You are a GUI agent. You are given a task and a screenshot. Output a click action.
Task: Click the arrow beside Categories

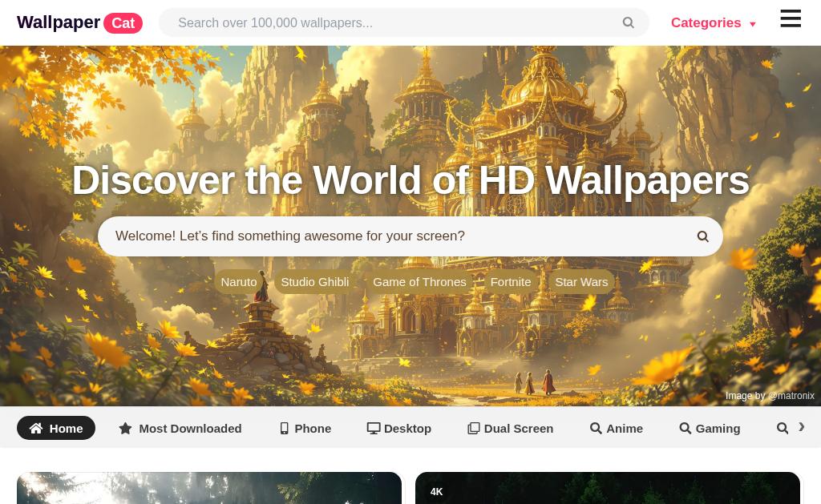coord(752,24)
